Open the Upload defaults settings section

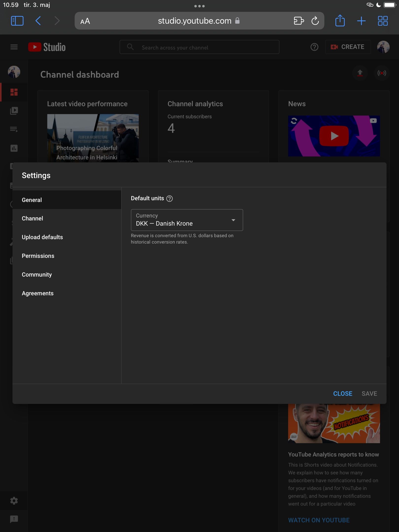pyautogui.click(x=42, y=237)
